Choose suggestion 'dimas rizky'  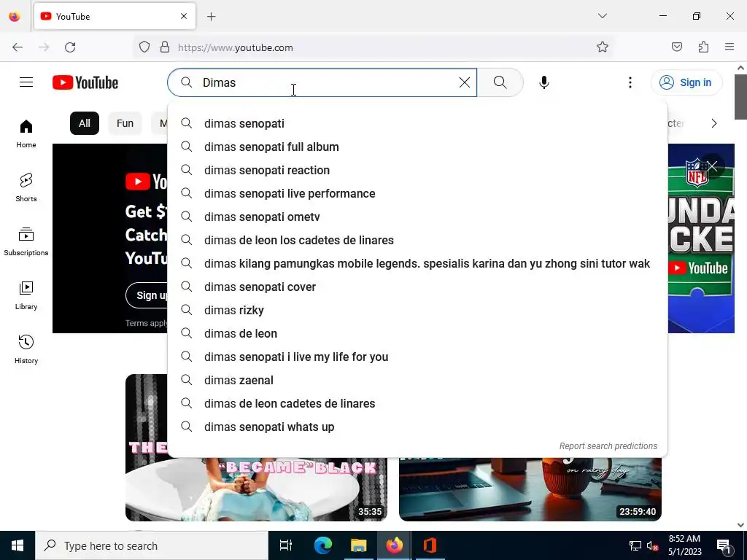[417, 310]
